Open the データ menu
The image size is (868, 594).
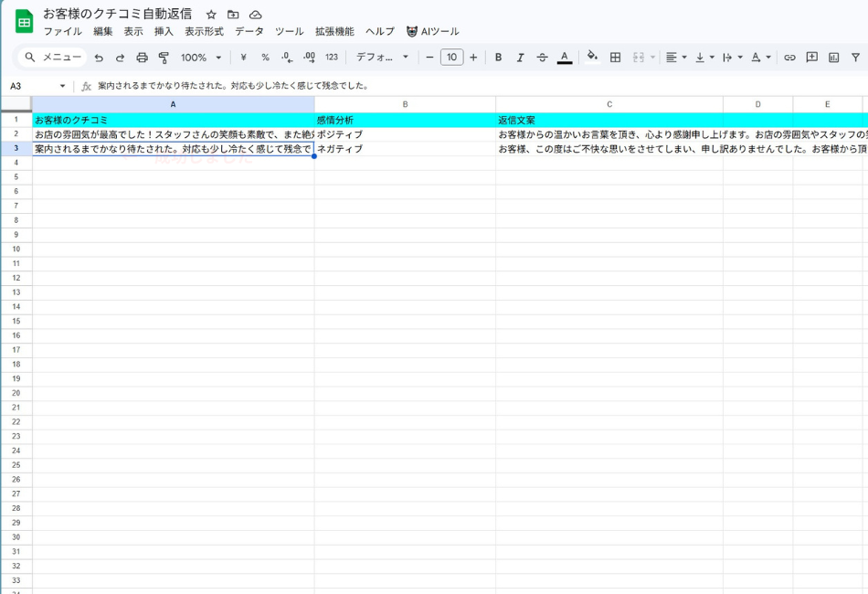coord(249,31)
